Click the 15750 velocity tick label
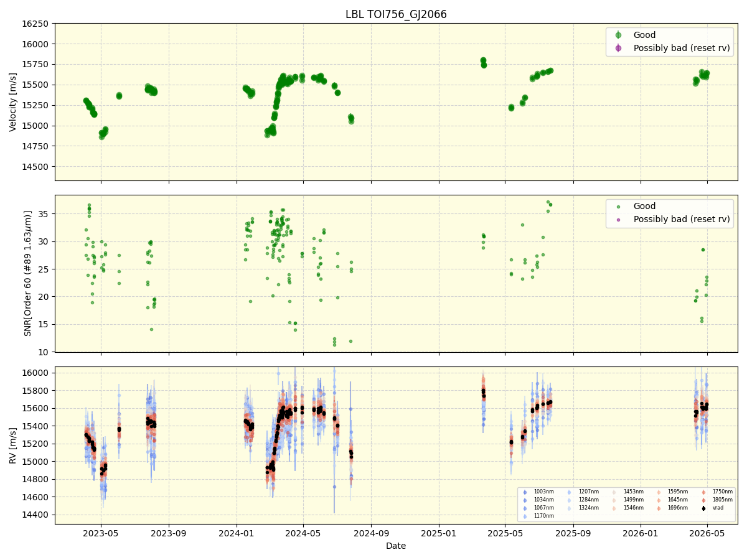The image size is (747, 560). tap(35, 64)
